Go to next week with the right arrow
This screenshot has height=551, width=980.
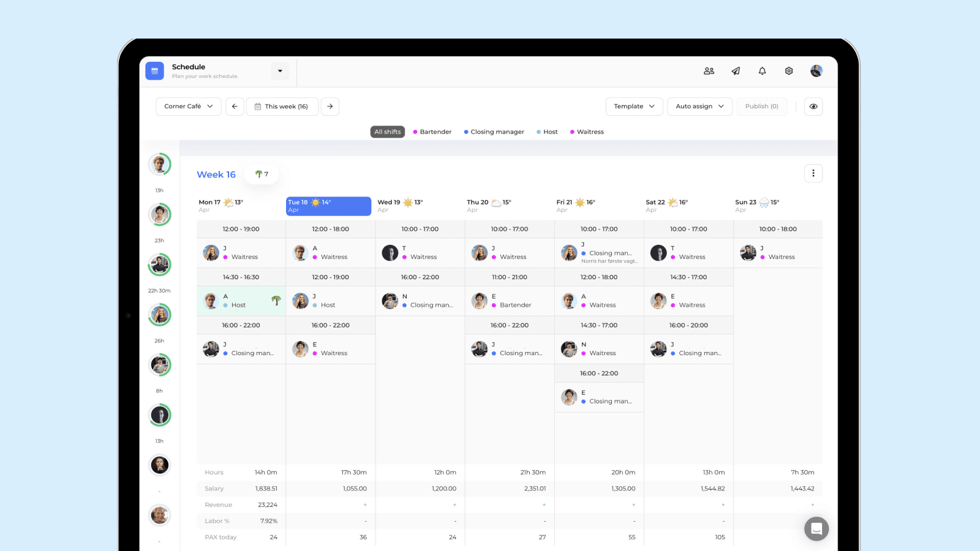[330, 106]
